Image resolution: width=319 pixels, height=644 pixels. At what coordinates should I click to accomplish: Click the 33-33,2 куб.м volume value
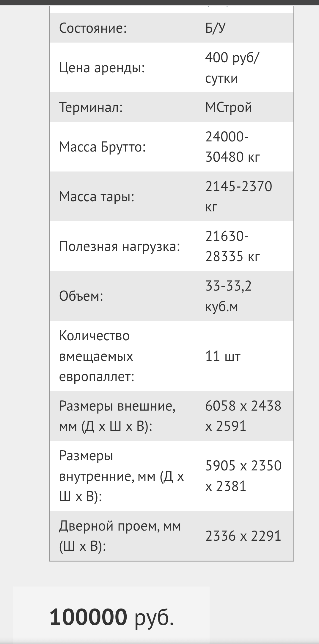tap(228, 296)
